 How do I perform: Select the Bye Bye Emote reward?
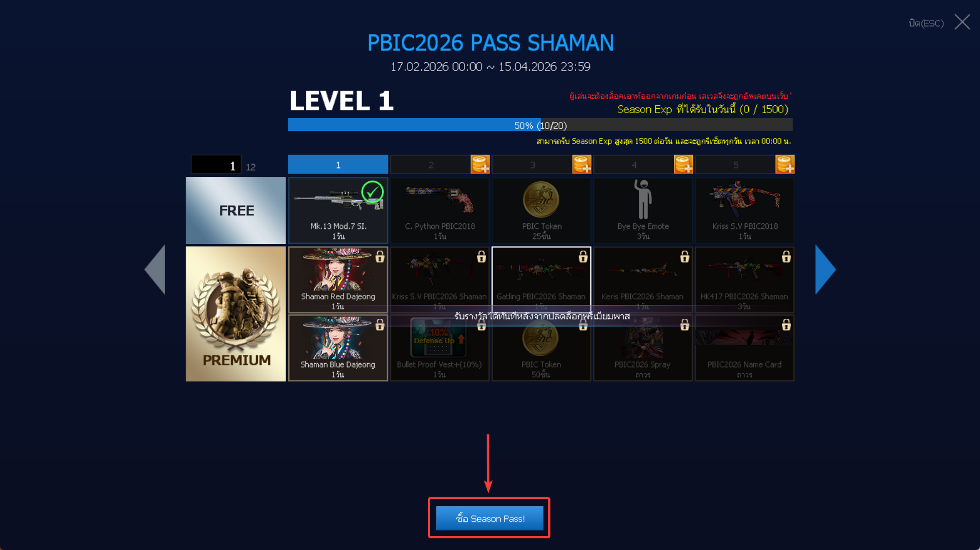pyautogui.click(x=643, y=210)
